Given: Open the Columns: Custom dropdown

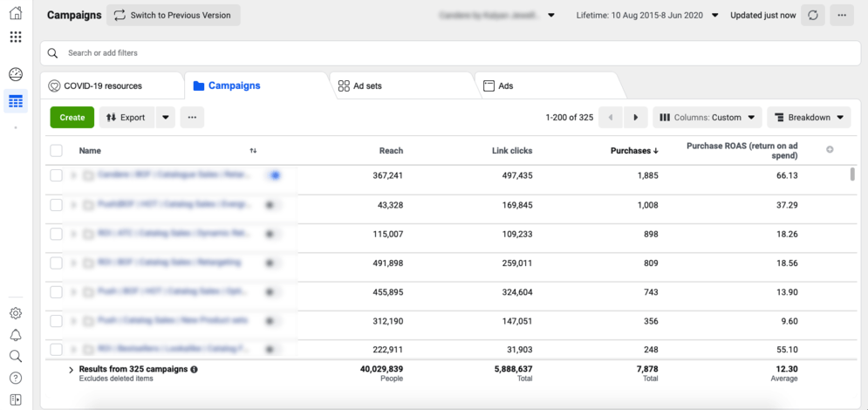Looking at the screenshot, I should tap(707, 118).
